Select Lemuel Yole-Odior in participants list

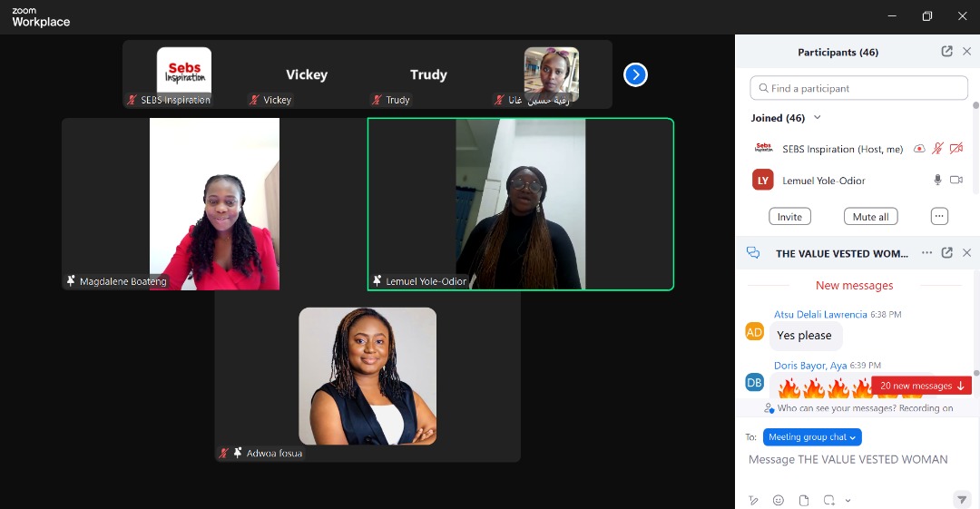823,181
